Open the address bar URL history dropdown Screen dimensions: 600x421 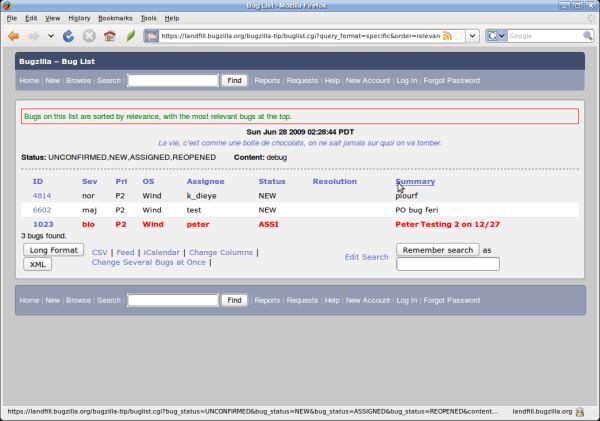coord(473,36)
